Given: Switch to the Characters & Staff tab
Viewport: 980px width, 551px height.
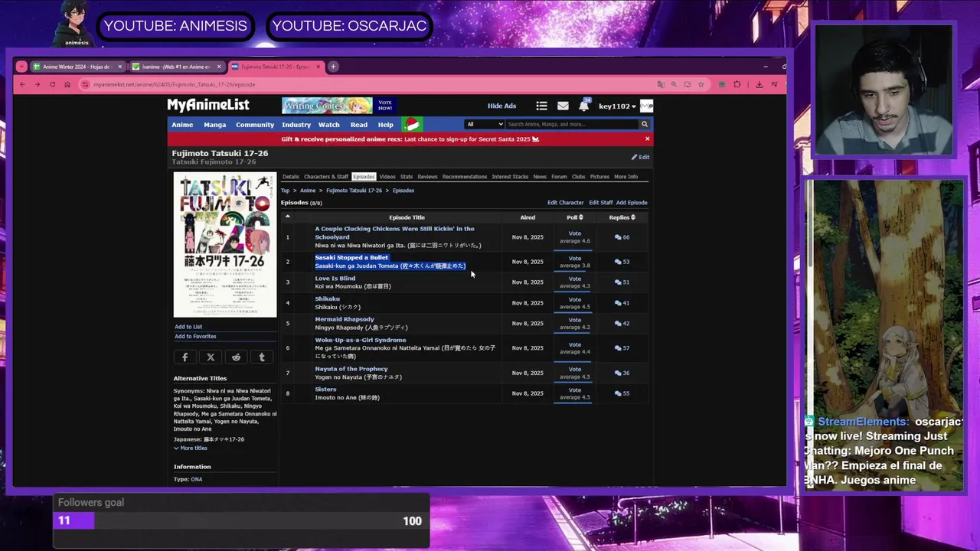Looking at the screenshot, I should coord(326,177).
